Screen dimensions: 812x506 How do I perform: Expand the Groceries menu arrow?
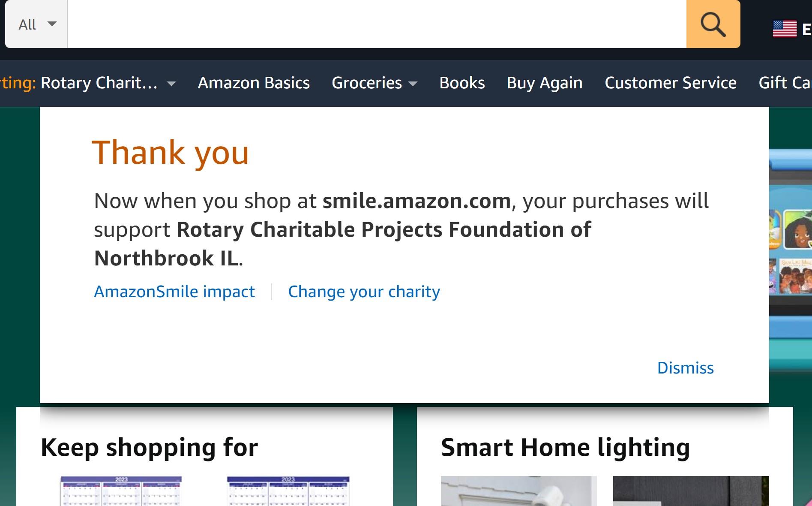click(413, 84)
